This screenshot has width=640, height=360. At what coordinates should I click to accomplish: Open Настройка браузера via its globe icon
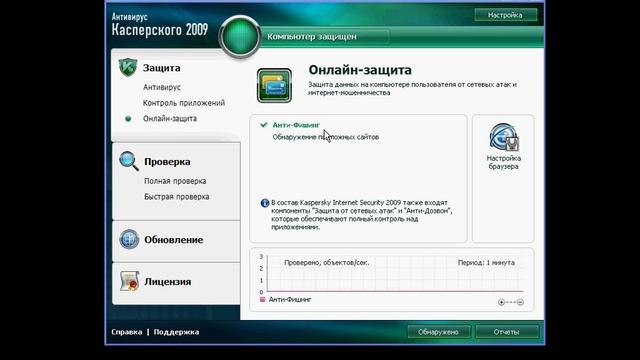[504, 137]
